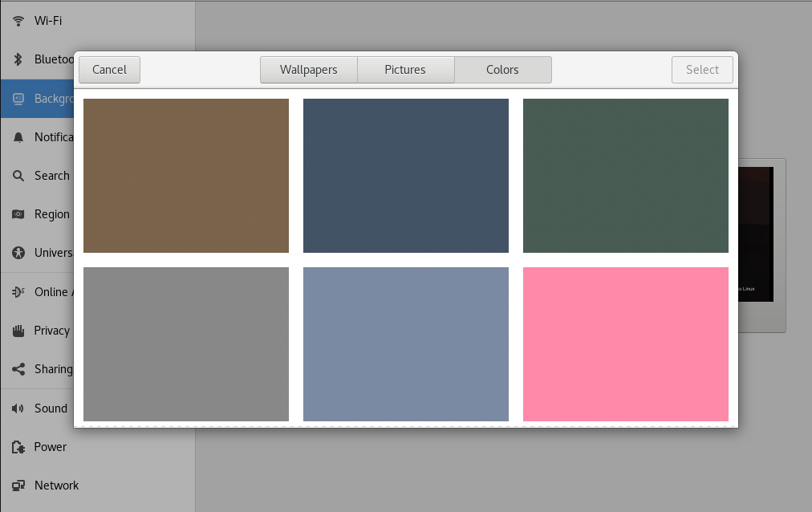Screen dimensions: 812x512
Task: Click the Region flag icon
Action: [18, 214]
